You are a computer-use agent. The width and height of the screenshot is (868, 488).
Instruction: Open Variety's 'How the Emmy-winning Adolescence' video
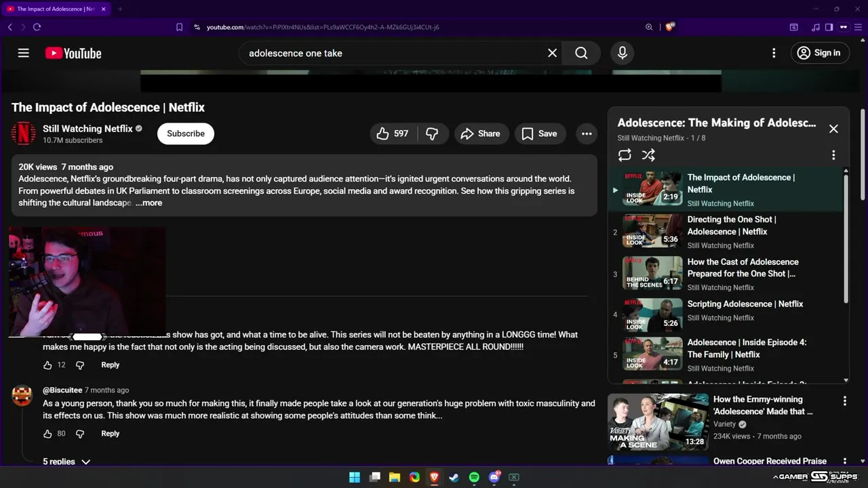[x=763, y=405]
